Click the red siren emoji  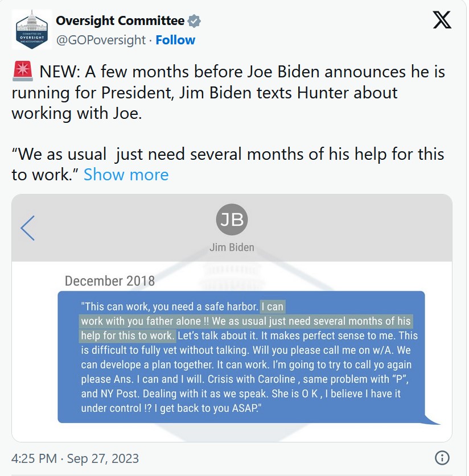[x=22, y=71]
